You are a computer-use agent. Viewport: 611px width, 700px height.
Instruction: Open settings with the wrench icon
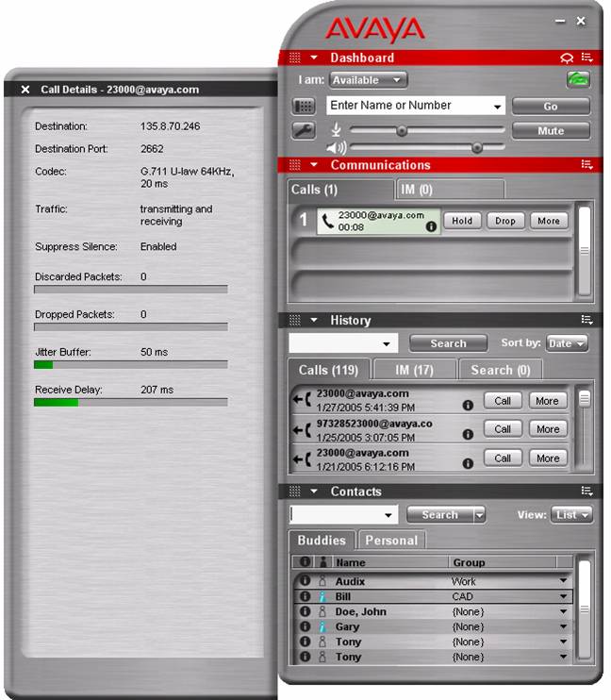pyautogui.click(x=304, y=130)
